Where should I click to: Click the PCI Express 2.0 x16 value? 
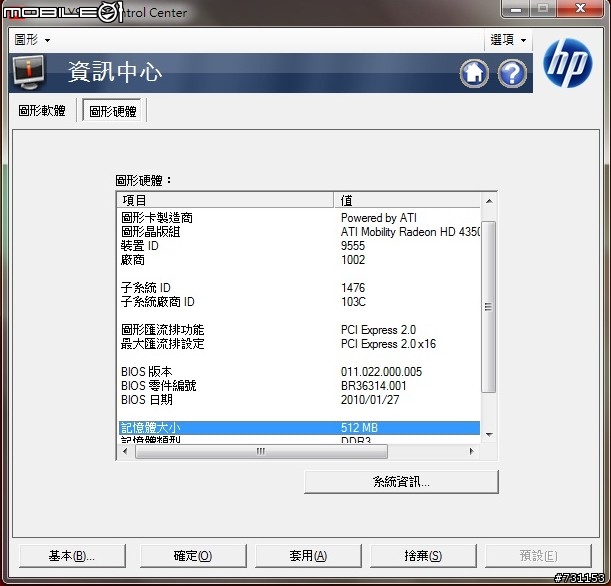pos(388,344)
